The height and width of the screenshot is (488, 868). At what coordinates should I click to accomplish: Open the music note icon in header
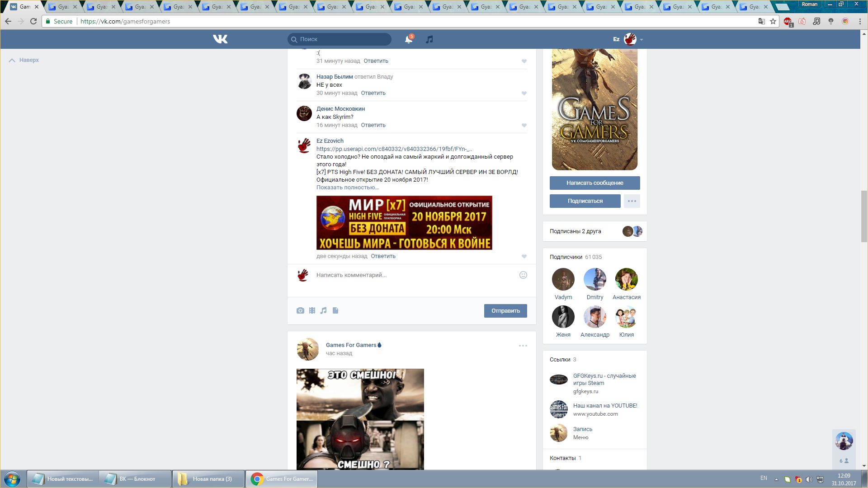pos(429,39)
